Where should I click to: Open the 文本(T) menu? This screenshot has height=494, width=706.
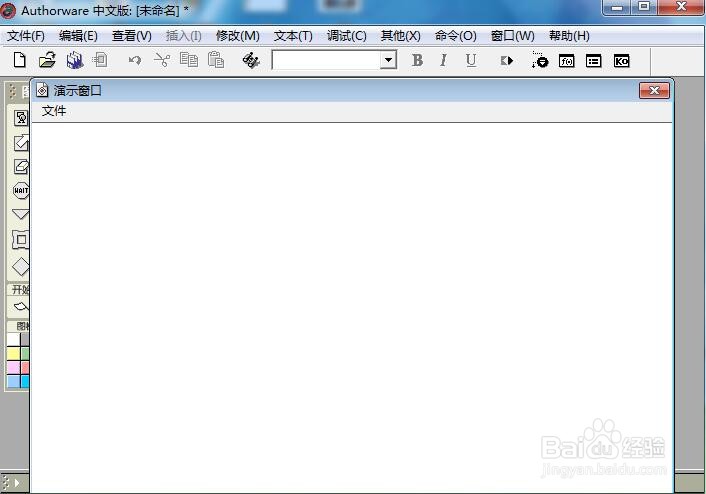pos(293,36)
